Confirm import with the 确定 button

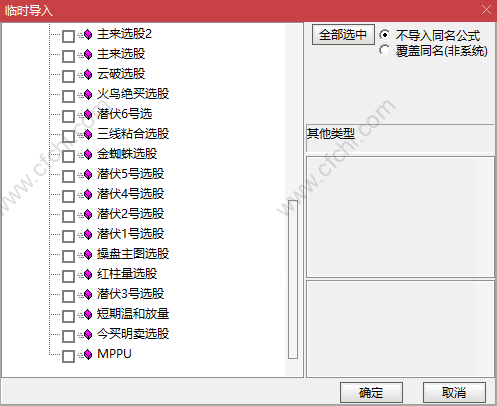click(x=371, y=392)
